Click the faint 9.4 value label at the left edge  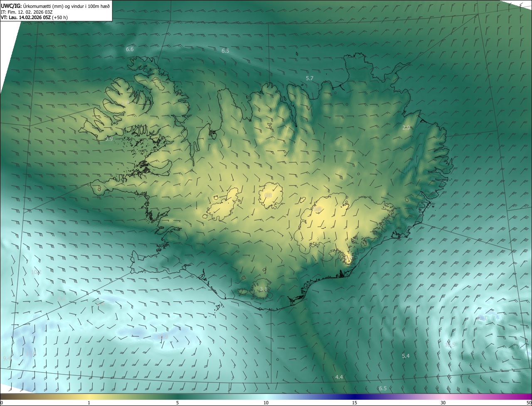(x=7, y=358)
